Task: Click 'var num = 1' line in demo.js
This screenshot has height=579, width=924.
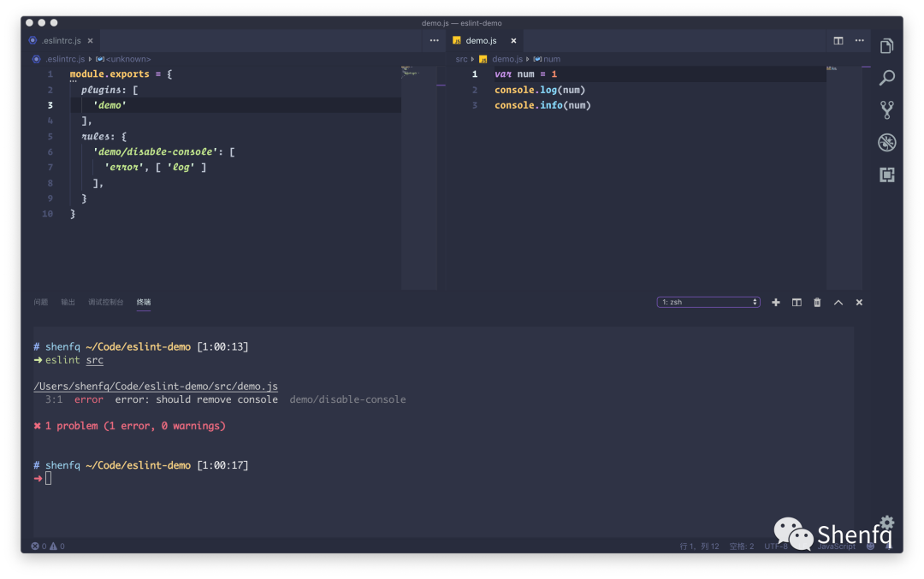Action: (525, 74)
